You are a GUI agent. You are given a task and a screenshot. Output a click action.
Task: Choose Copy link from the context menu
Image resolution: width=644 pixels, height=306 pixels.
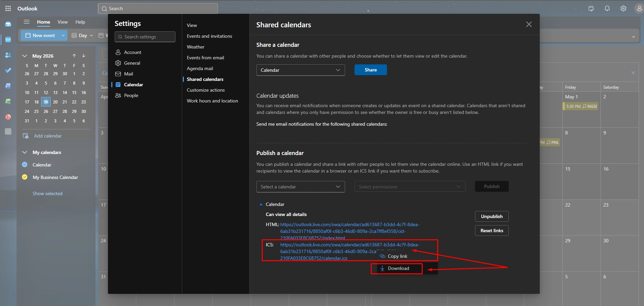[x=407, y=256]
